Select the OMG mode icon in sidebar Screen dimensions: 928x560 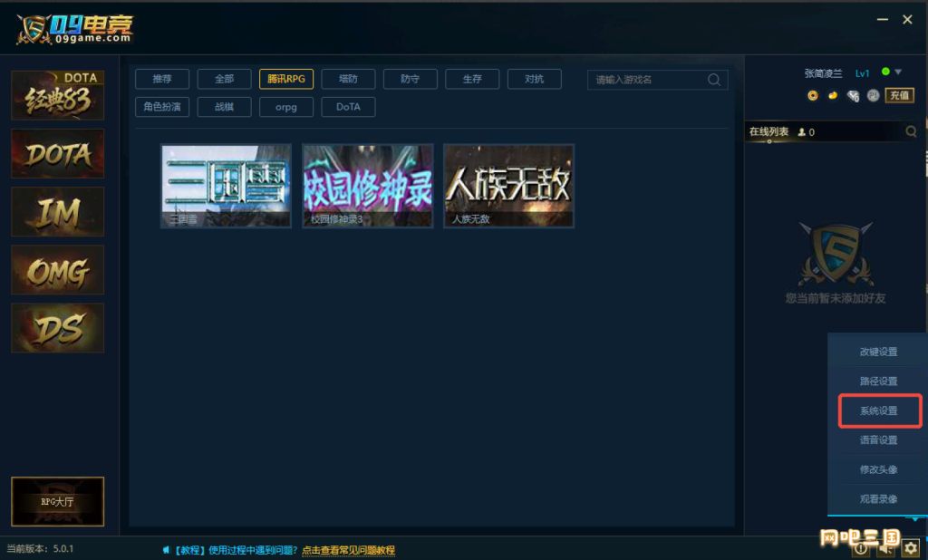[x=57, y=270]
